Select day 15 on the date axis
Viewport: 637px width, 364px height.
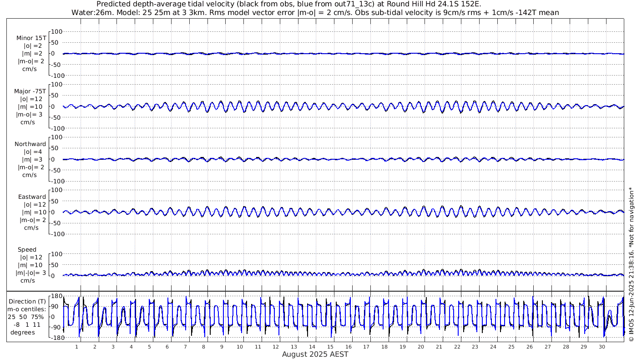[x=330, y=347]
